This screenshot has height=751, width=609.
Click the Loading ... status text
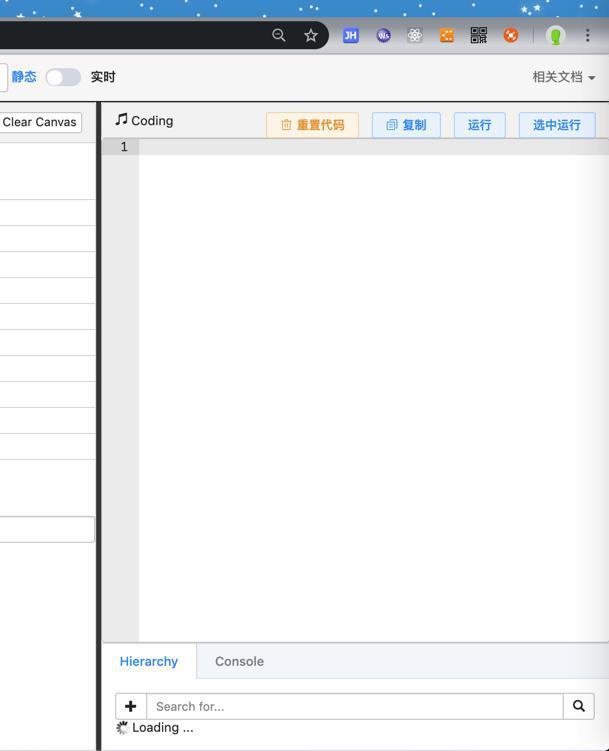(x=163, y=728)
